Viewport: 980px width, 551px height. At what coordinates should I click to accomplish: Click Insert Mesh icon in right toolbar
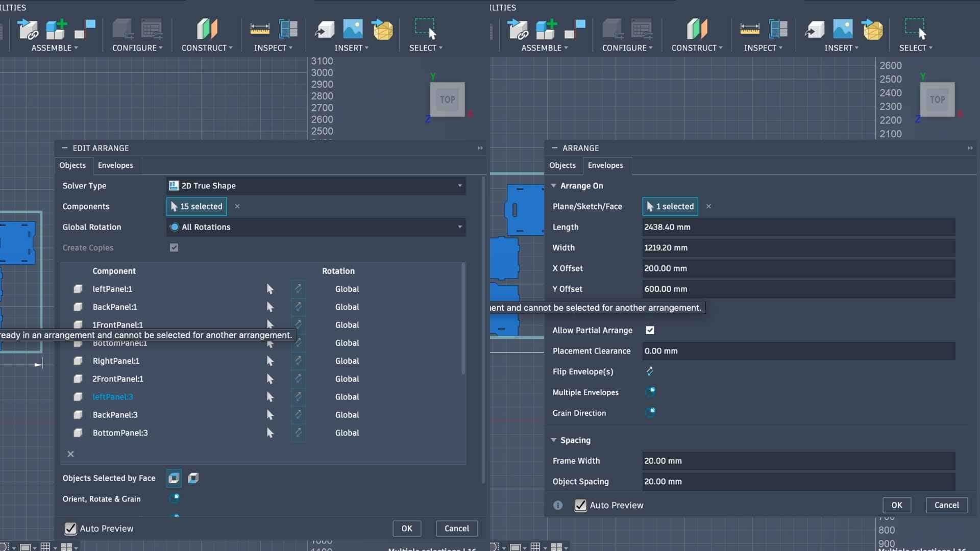coord(872,29)
